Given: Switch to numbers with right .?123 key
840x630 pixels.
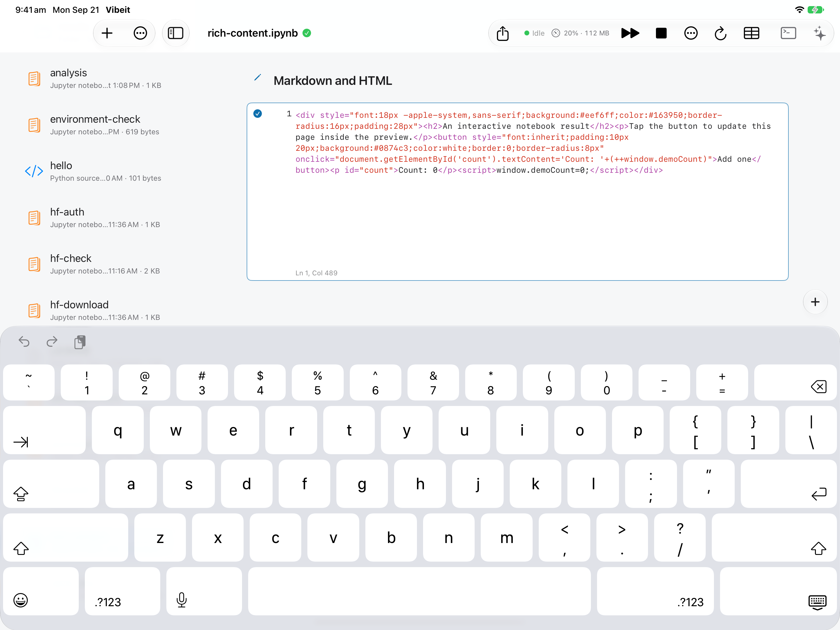Looking at the screenshot, I should (x=655, y=591).
